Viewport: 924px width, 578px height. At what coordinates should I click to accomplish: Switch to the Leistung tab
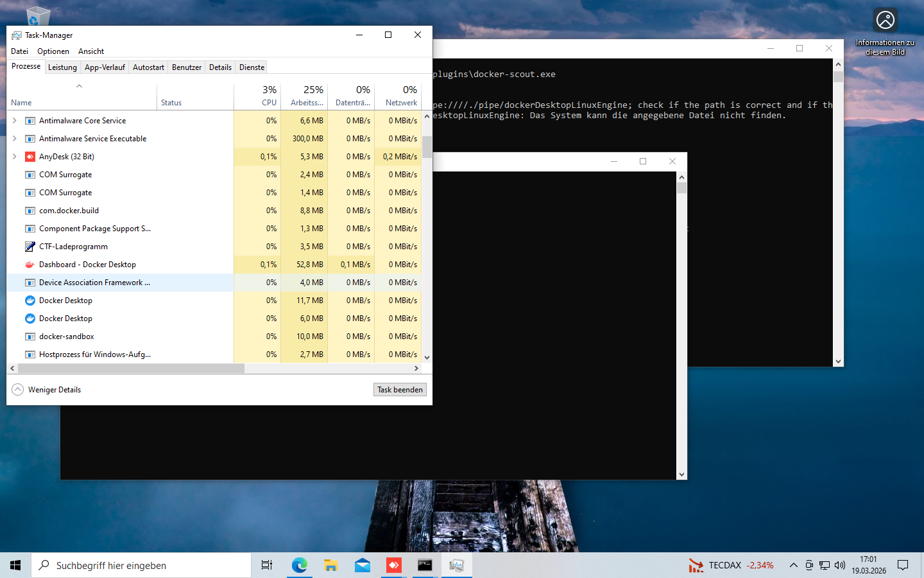pos(62,67)
